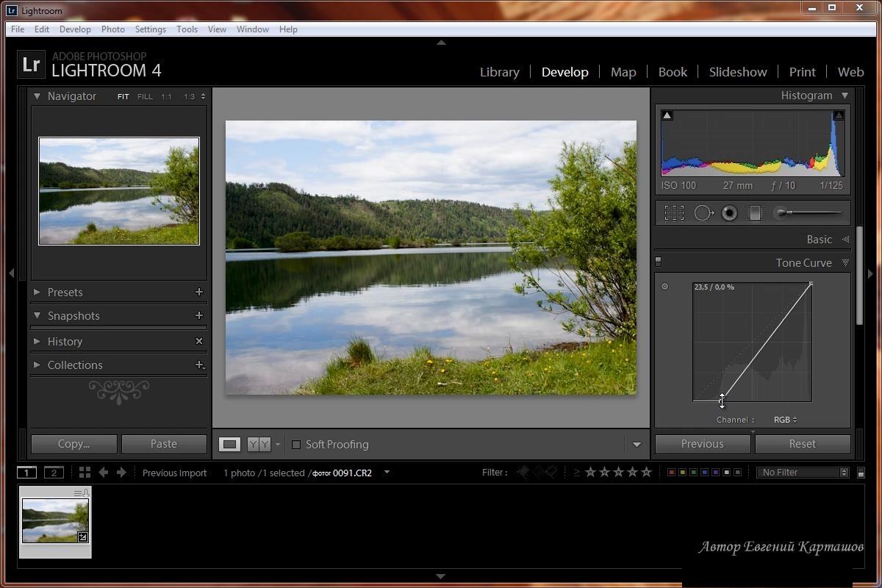Enable the Soft Proofing checkbox
Viewport: 882px width, 588px height.
tap(296, 445)
